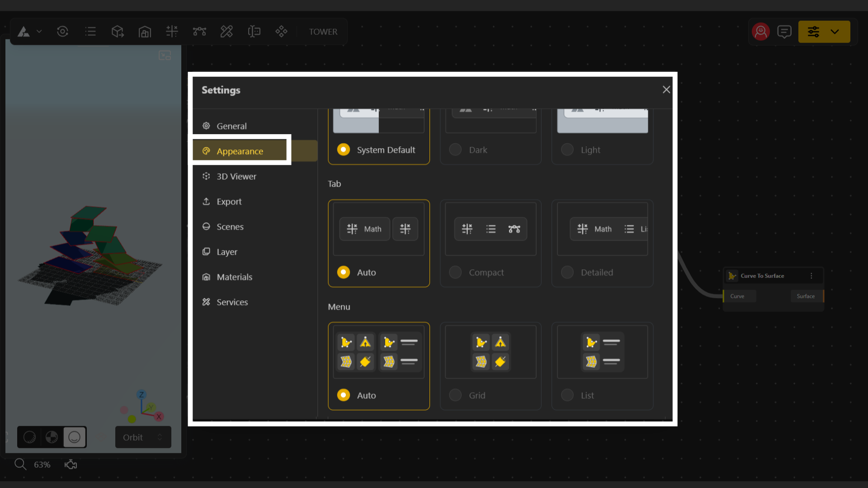
Task: Select the rightmost viewport shading mode
Action: click(x=75, y=437)
